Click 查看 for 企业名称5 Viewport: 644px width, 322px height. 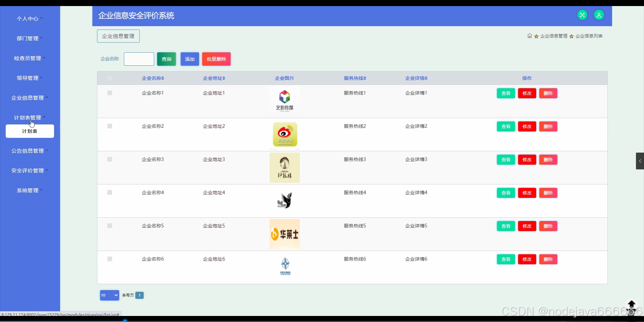506,226
